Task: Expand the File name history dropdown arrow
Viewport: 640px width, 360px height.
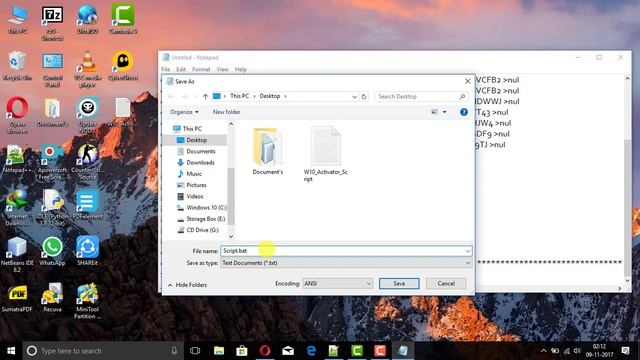Action: pyautogui.click(x=468, y=251)
